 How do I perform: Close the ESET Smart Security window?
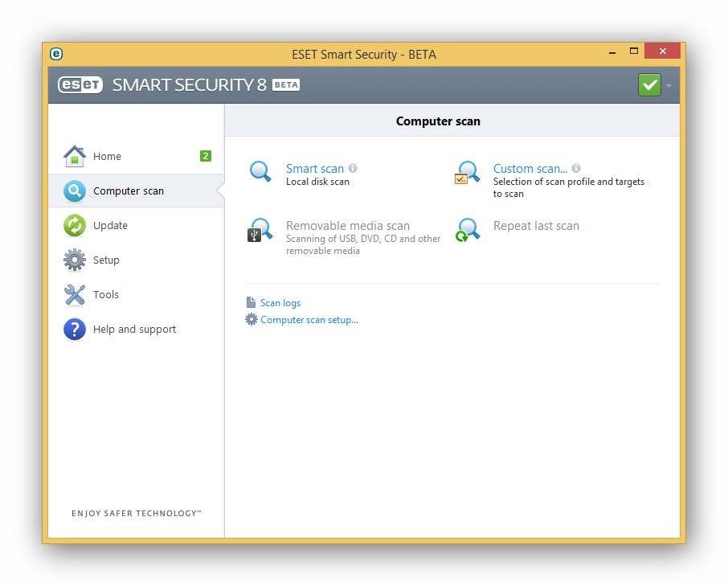pyautogui.click(x=663, y=51)
